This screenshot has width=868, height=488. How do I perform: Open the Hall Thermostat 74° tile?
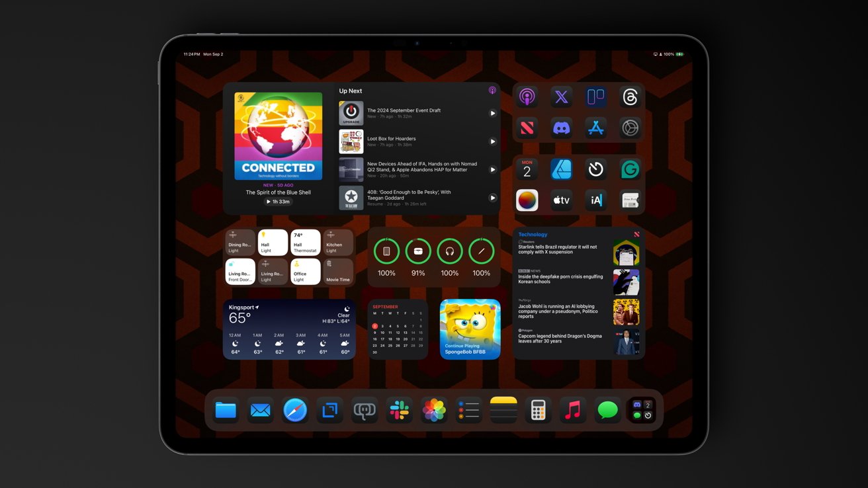(306, 243)
